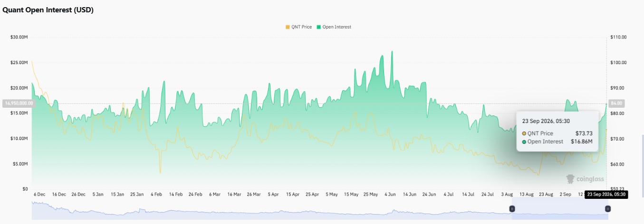This screenshot has width=644, height=224.
Task: Click the $5.00M left axis label
Action: 20,164
